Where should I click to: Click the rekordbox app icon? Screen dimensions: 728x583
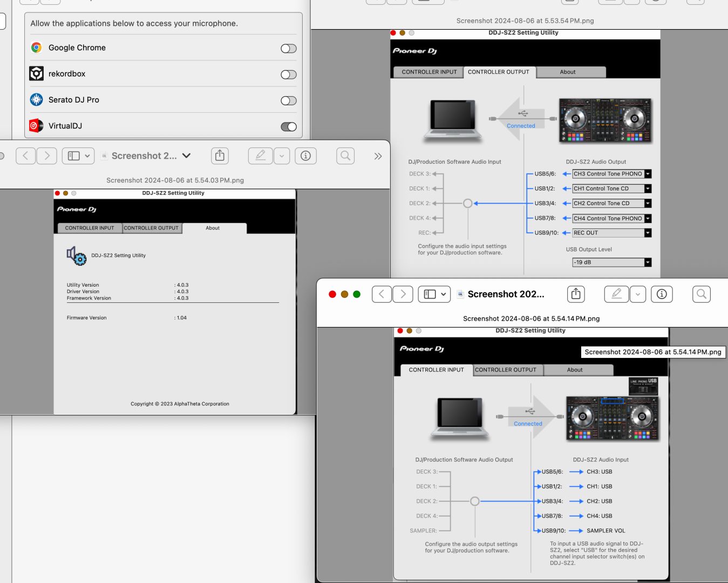point(36,73)
